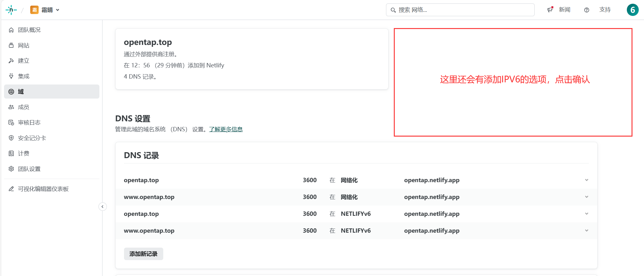Open the user avatar with number 6
This screenshot has width=644, height=276.
pyautogui.click(x=633, y=10)
